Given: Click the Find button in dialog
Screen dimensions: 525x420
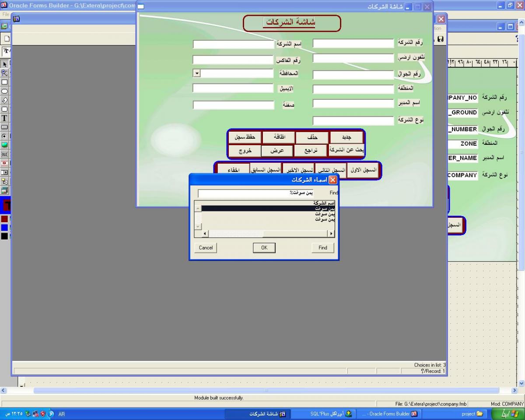Looking at the screenshot, I should pyautogui.click(x=323, y=248).
